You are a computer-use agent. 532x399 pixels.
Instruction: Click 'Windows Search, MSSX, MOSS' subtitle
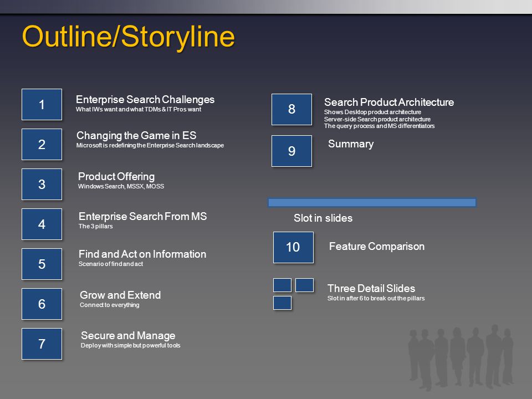point(121,186)
